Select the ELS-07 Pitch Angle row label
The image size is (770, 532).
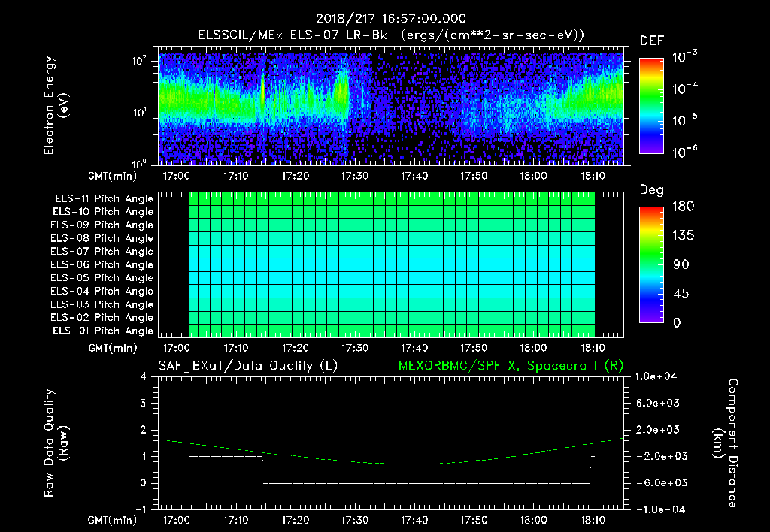click(x=102, y=251)
